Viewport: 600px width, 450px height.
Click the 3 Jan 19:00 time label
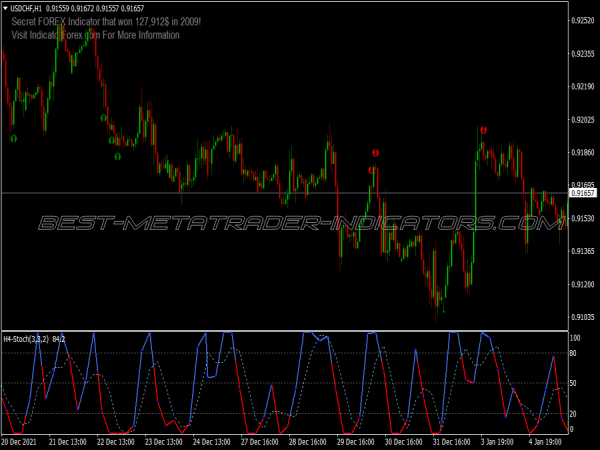(x=497, y=442)
